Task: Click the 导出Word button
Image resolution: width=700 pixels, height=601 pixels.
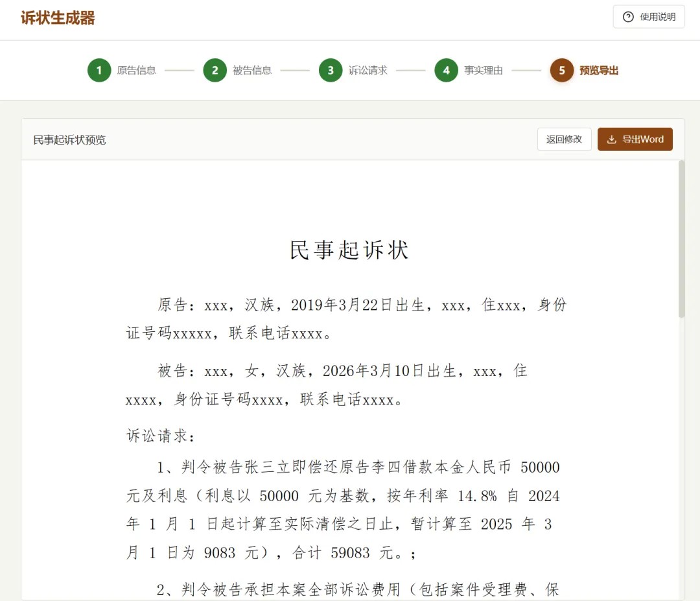Action: point(635,139)
